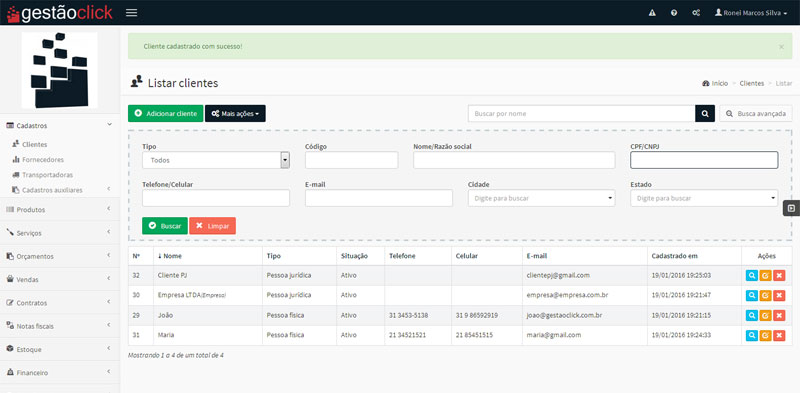Edit the João record
Screen dimensions: 800x393
[765, 315]
